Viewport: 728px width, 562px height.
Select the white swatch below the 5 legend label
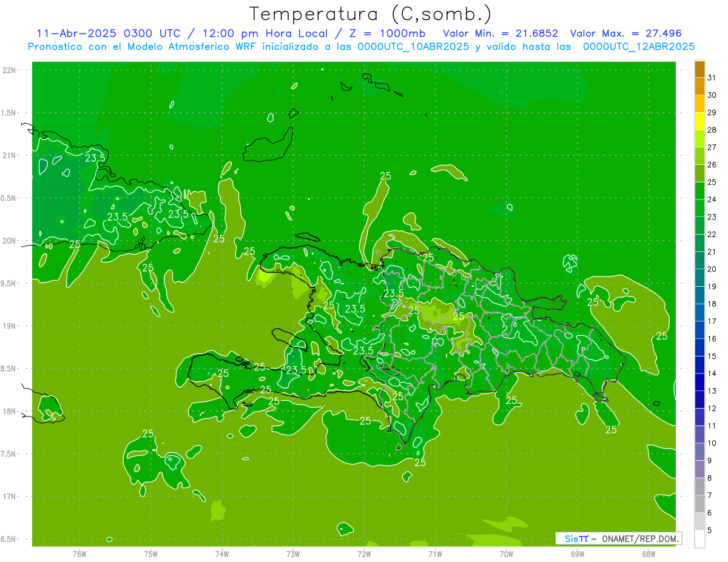pyautogui.click(x=699, y=539)
